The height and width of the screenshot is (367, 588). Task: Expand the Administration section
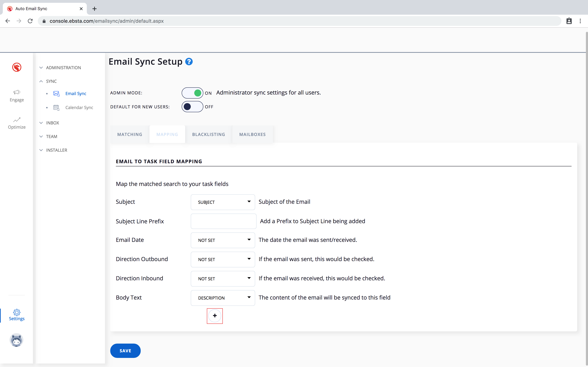pyautogui.click(x=63, y=68)
